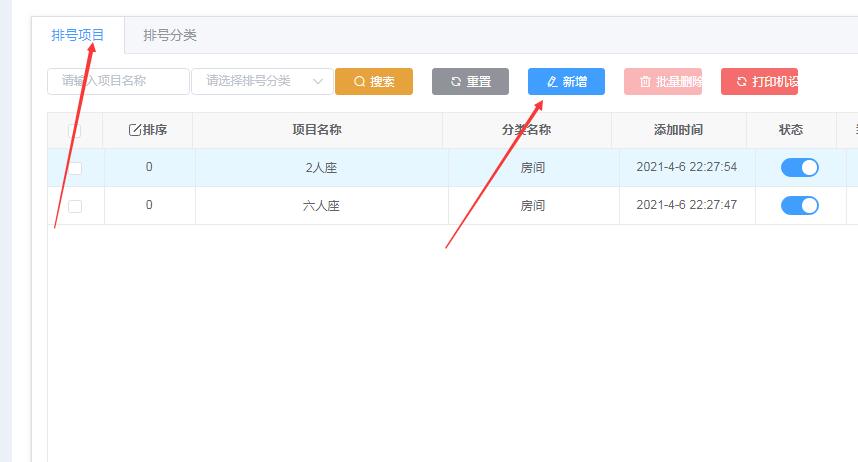
Task: Click the edit icon beside 排序 header
Action: [135, 130]
